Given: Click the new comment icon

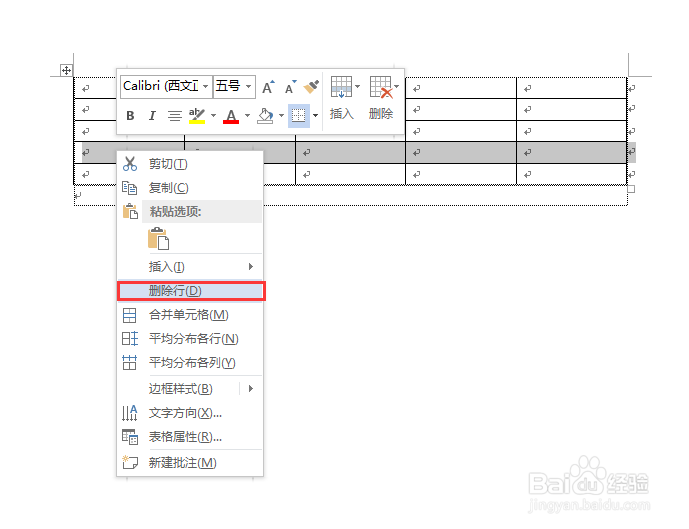Looking at the screenshot, I should [130, 462].
